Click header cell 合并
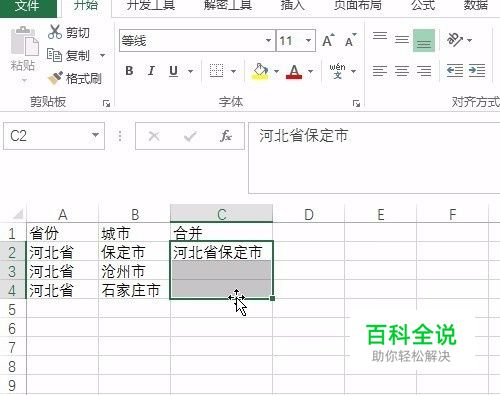The height and width of the screenshot is (395, 500). [x=222, y=233]
